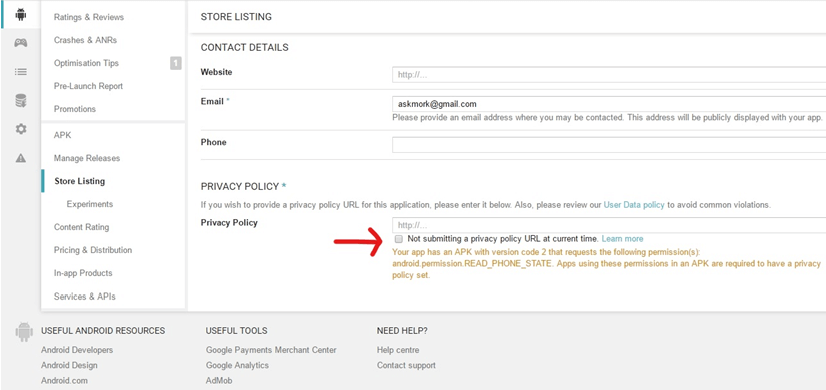
Task: Click the Website URL input field
Action: pos(609,75)
